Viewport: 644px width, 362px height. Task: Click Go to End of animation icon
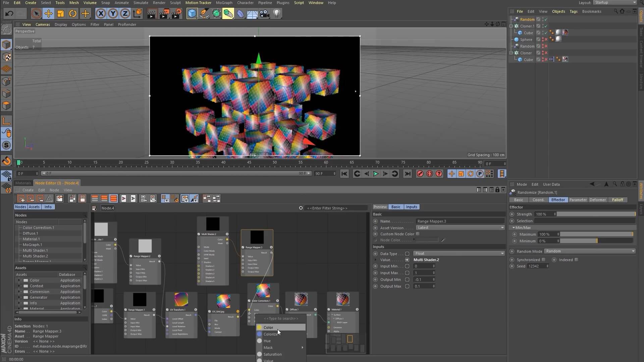tap(407, 174)
